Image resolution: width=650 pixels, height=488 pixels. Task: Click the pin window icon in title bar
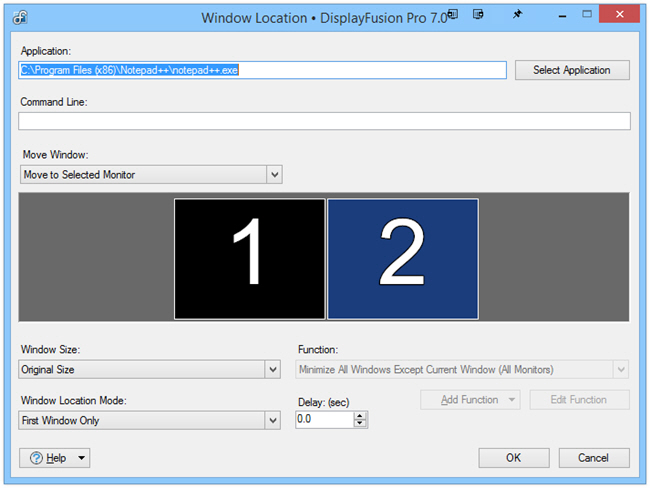517,15
